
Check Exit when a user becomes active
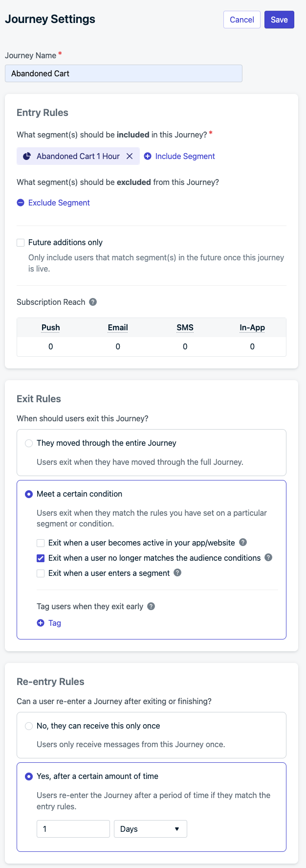[41, 543]
